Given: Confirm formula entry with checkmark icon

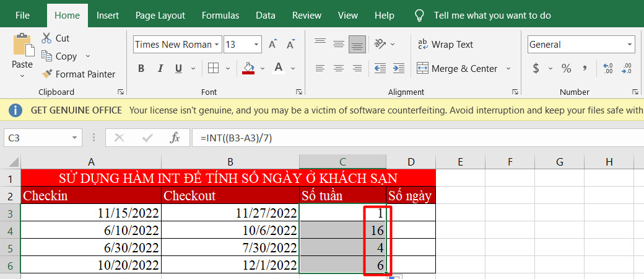Looking at the screenshot, I should pyautogui.click(x=147, y=138).
